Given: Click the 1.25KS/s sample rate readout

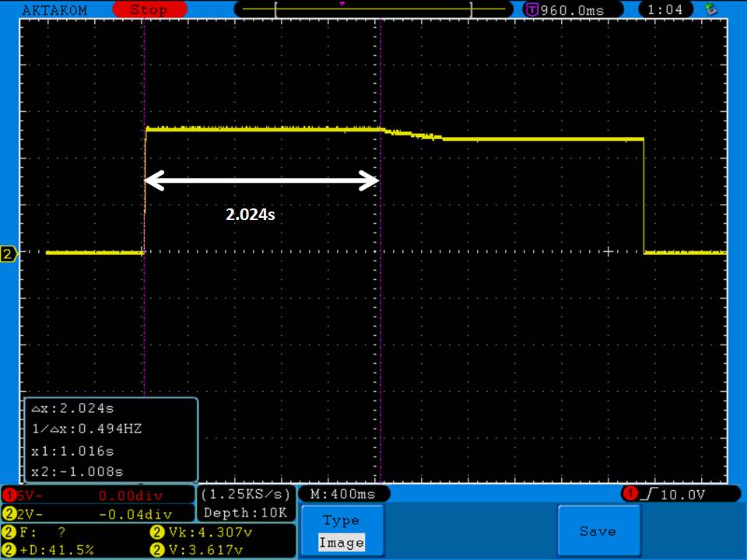Looking at the screenshot, I should coord(245,495).
